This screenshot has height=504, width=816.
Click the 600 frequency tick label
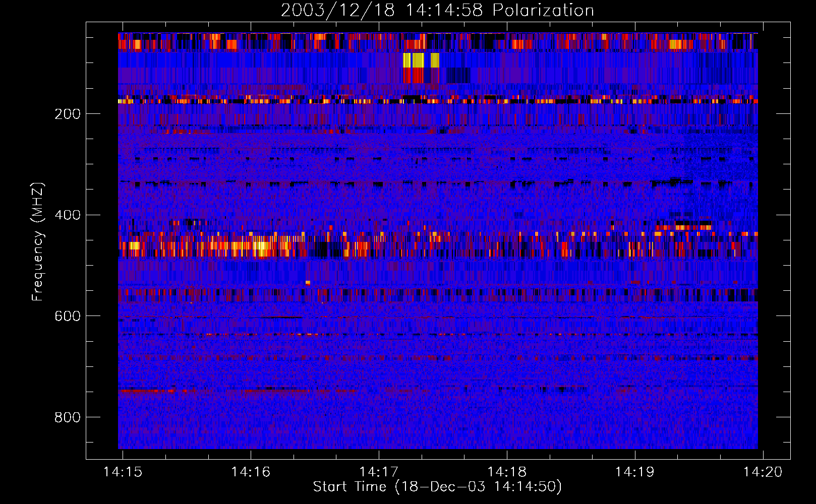[x=68, y=316]
